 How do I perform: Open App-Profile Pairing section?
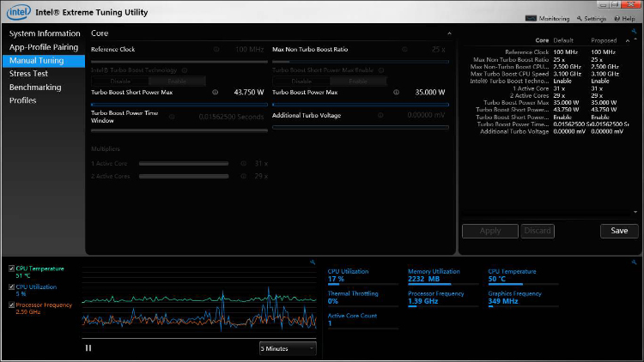43,47
